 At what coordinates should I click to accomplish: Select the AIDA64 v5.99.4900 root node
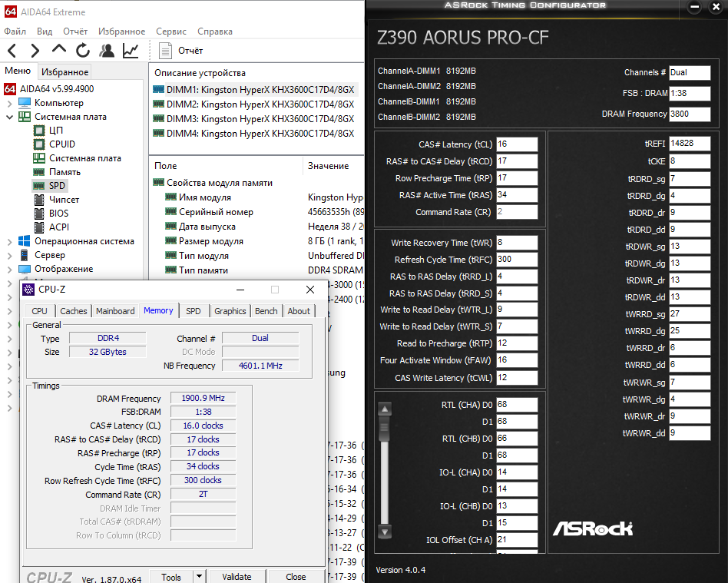tap(57, 89)
